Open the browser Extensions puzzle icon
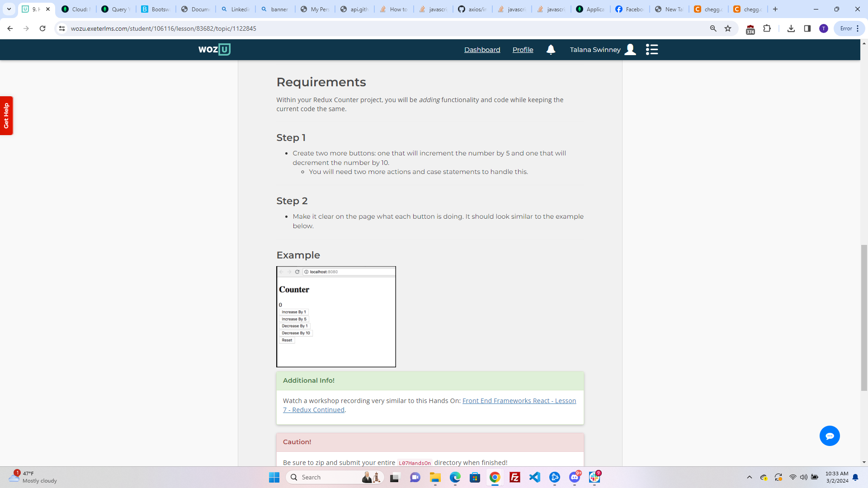Screen dimensions: 868x488 click(768, 28)
